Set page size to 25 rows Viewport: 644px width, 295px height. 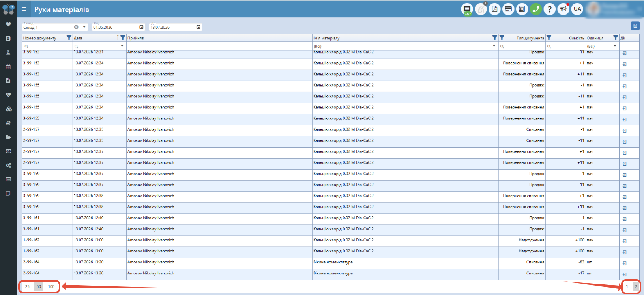[27, 287]
